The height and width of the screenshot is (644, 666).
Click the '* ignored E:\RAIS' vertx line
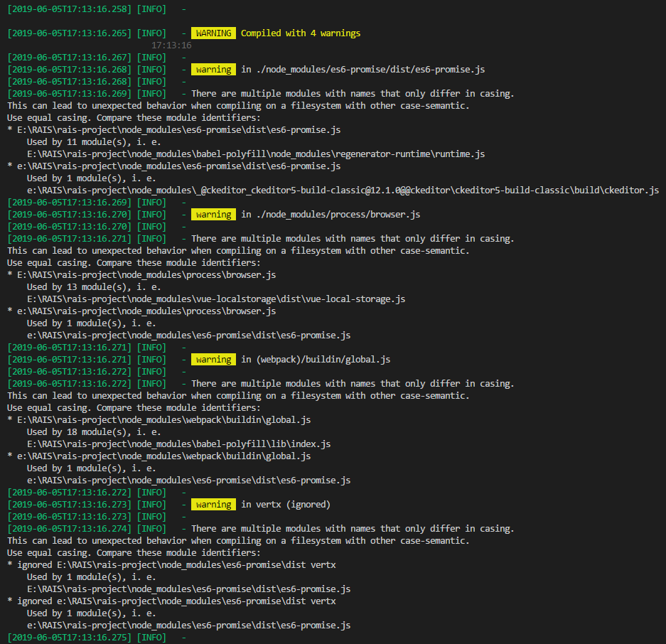point(171,564)
